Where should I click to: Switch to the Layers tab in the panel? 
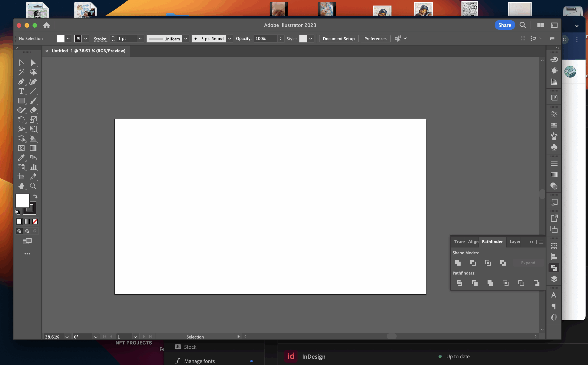514,242
